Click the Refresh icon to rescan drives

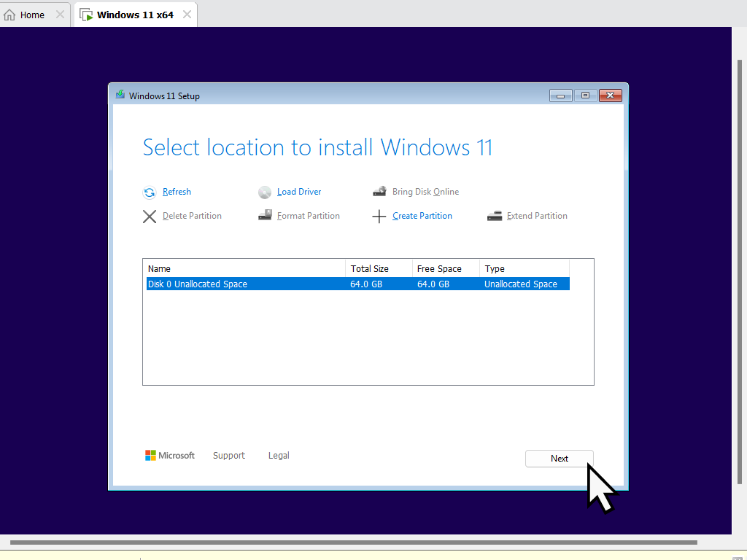150,192
